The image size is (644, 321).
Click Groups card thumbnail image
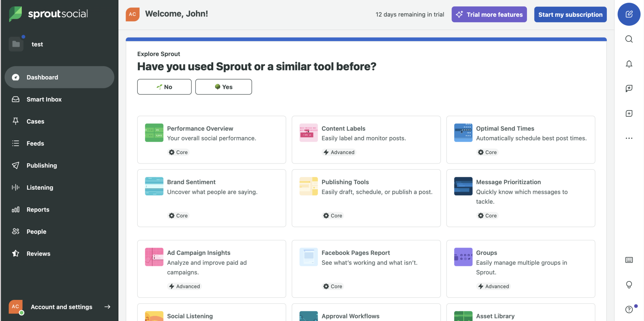click(x=463, y=257)
